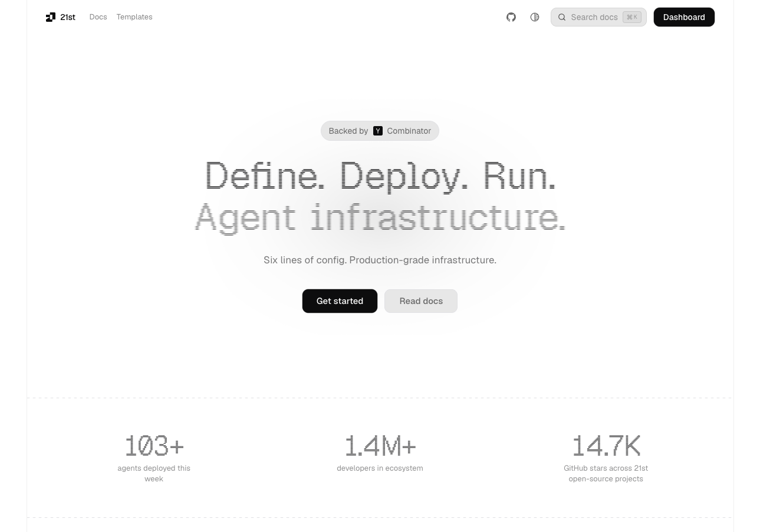The image size is (760, 532).
Task: Click the 14.7K GitHub stars stat
Action: [x=606, y=446]
